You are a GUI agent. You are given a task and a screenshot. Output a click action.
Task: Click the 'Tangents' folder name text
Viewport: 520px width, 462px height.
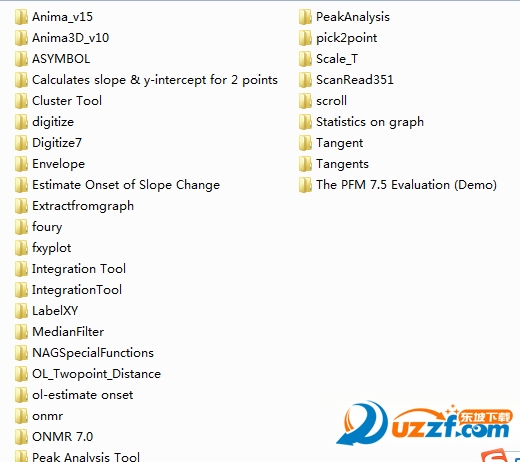click(x=342, y=164)
